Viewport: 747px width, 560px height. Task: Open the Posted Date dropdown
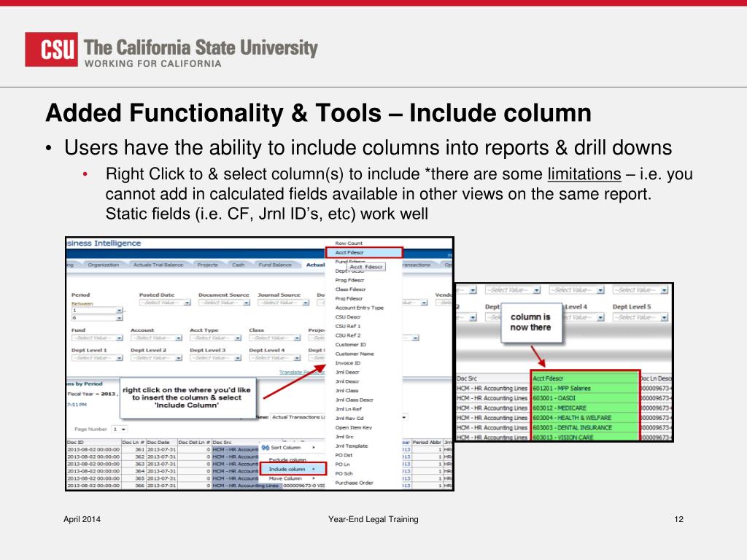click(x=165, y=303)
